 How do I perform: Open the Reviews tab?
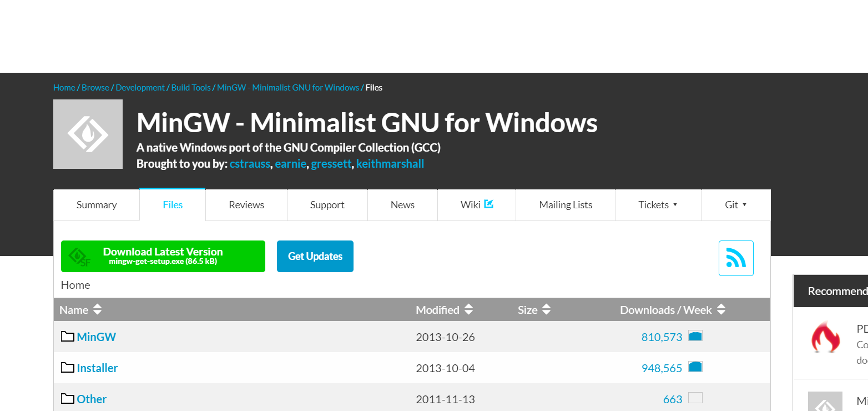tap(246, 205)
